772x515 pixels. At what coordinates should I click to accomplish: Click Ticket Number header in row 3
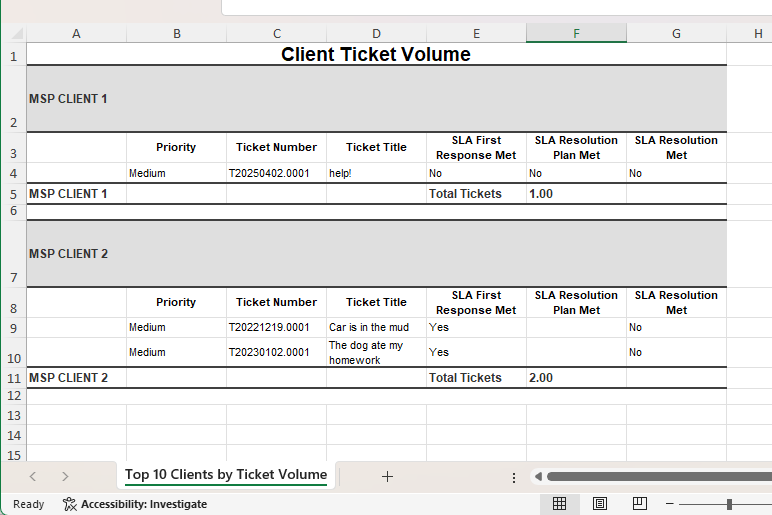(276, 147)
